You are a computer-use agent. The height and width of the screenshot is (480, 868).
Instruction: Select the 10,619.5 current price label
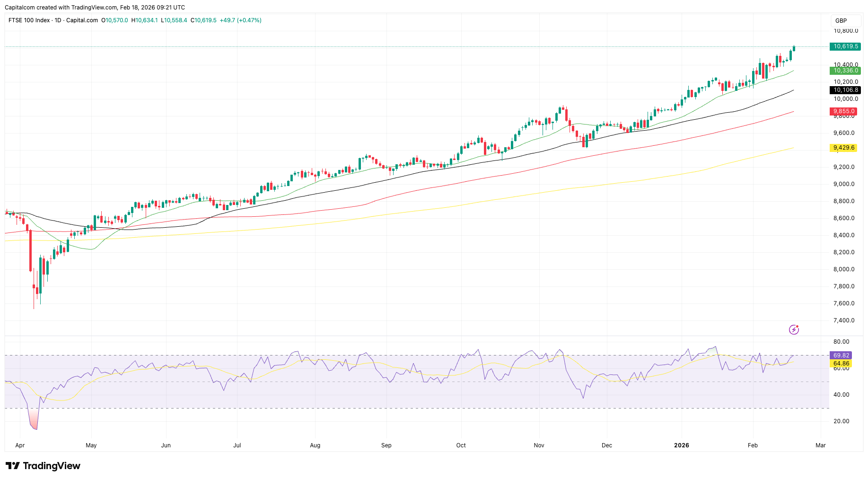pyautogui.click(x=845, y=46)
